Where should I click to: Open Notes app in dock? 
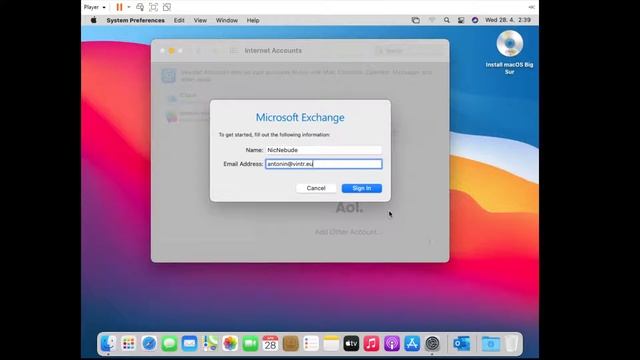[x=331, y=344]
